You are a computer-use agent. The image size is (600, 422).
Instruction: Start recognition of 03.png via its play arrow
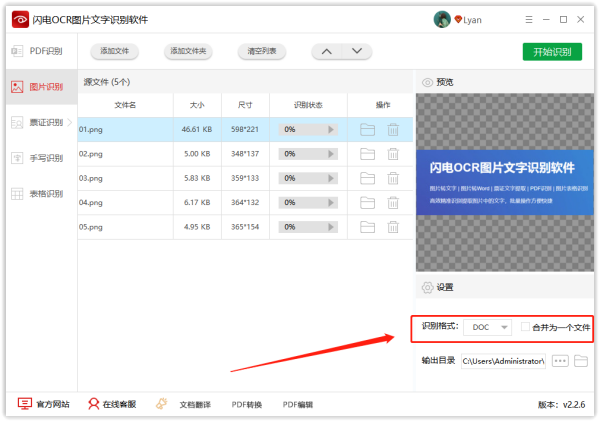point(333,178)
